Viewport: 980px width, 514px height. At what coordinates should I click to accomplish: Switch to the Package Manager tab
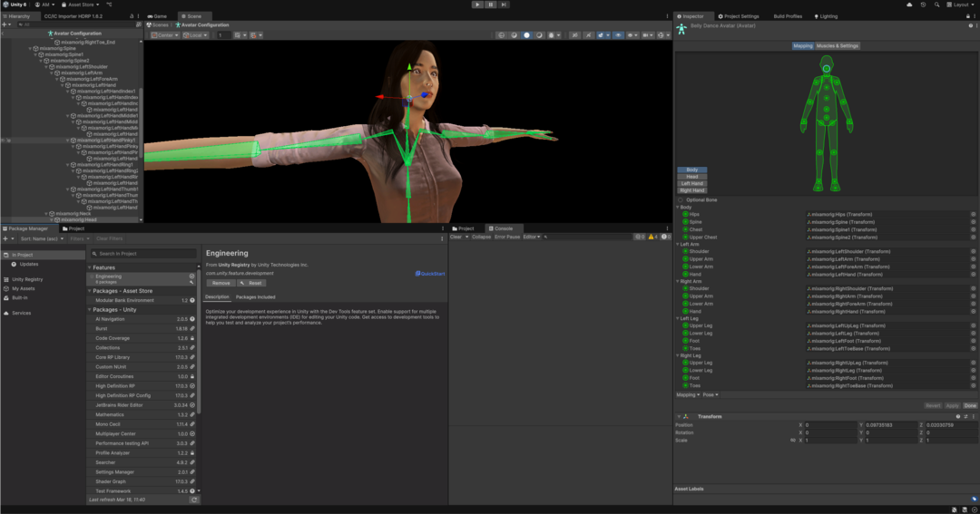pos(27,228)
